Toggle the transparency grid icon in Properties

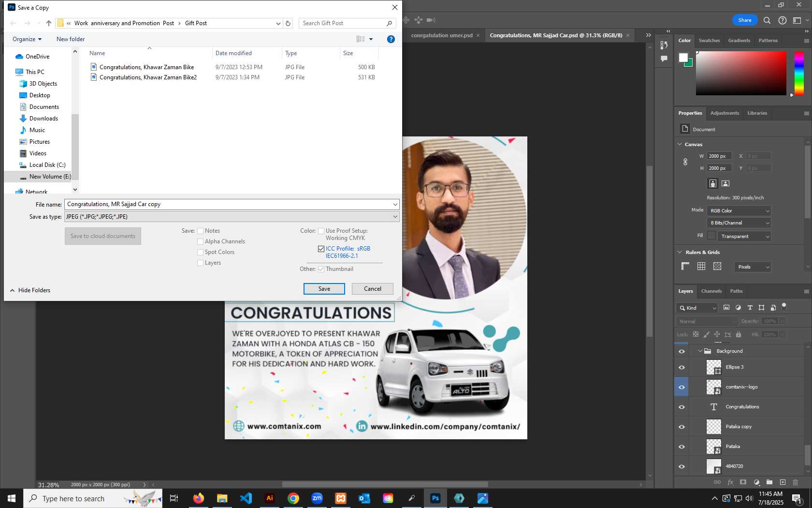pos(717,266)
